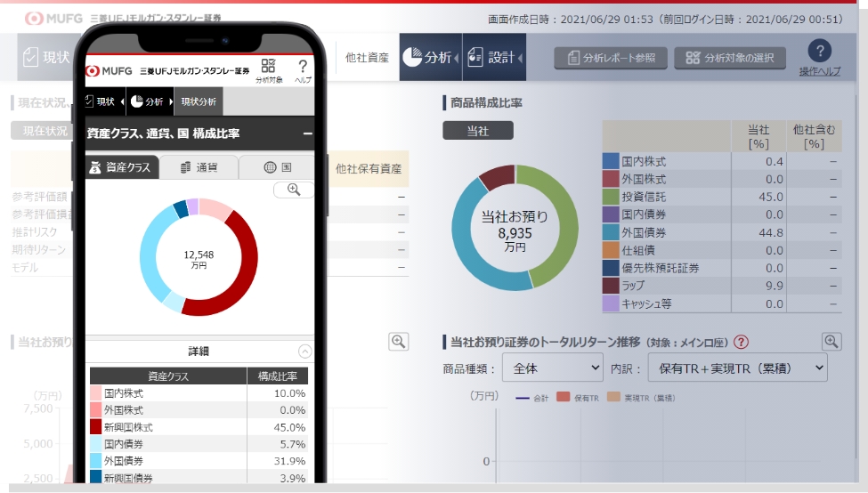Image resolution: width=868 pixels, height=493 pixels.
Task: Click the 5.7% value for 国内債券 on phone
Action: (293, 444)
